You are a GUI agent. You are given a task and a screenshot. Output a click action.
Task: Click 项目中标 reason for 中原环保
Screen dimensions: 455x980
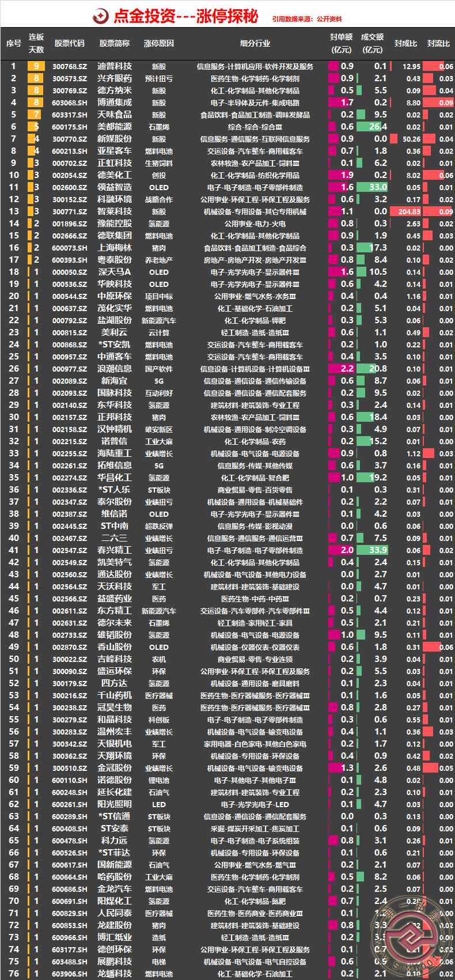pyautogui.click(x=159, y=297)
